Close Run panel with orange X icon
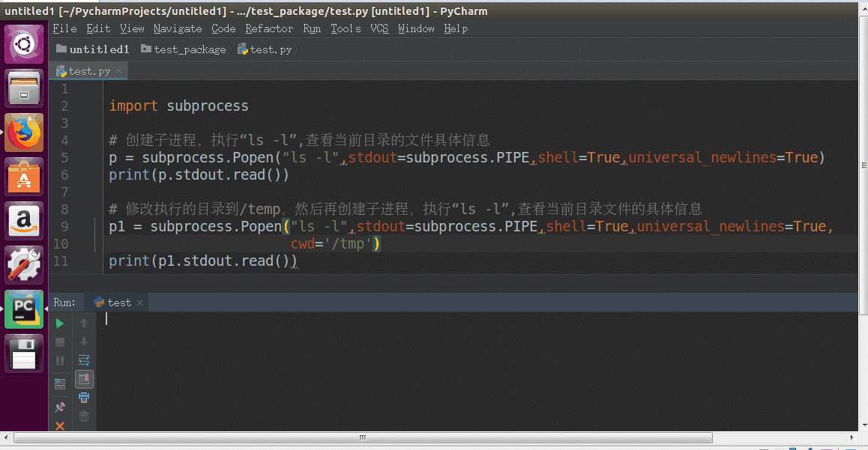The image size is (868, 450). [x=60, y=426]
